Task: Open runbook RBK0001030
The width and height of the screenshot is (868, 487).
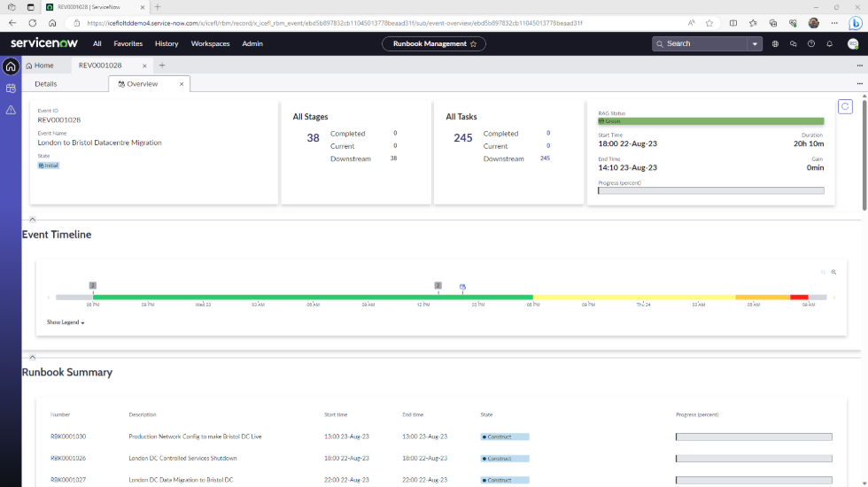Action: 68,437
